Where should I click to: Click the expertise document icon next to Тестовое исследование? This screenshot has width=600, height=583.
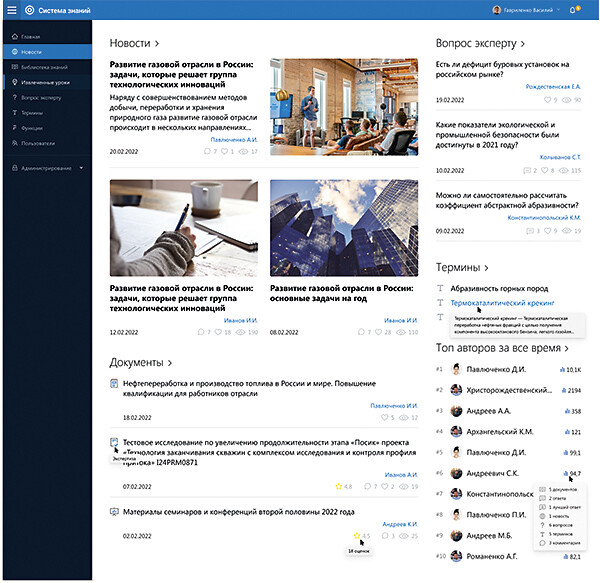(114, 442)
